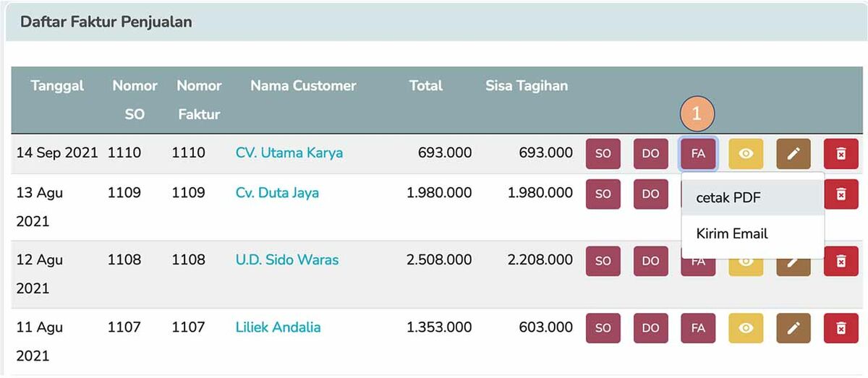Select the Kirim Email menu option
The image size is (868, 378).
732,233
